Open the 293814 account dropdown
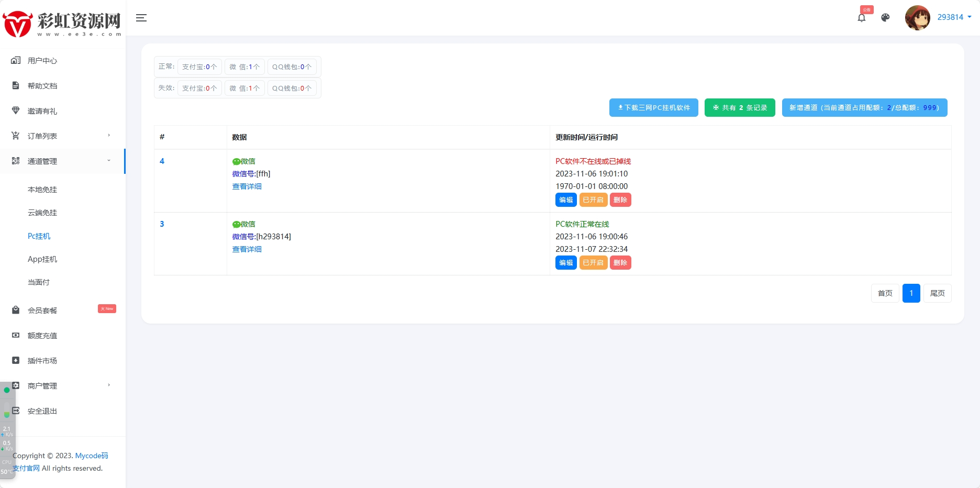Image resolution: width=980 pixels, height=488 pixels. (954, 17)
